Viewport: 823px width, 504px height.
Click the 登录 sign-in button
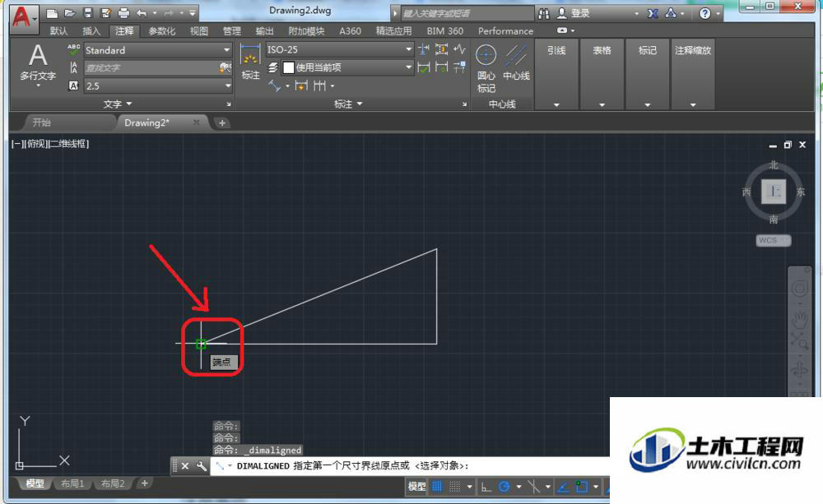point(574,14)
